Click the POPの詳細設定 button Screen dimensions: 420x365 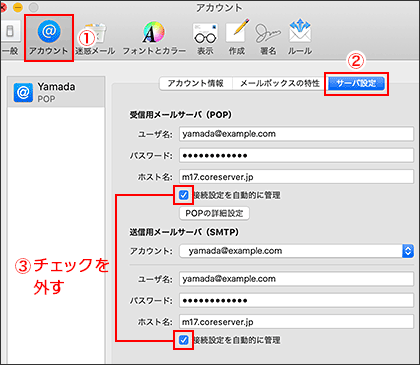pyautogui.click(x=214, y=213)
